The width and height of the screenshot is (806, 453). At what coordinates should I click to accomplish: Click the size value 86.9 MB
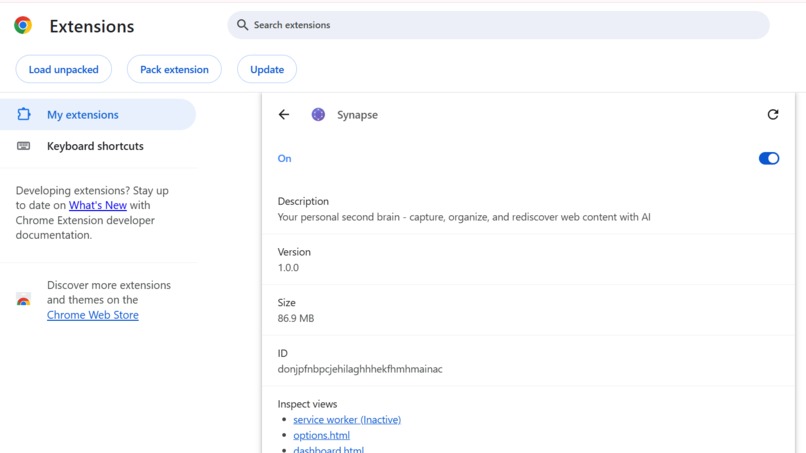pos(296,318)
